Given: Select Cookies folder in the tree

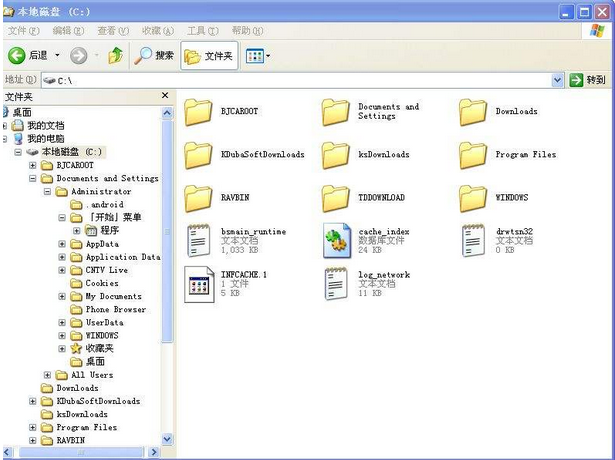Looking at the screenshot, I should tap(102, 283).
